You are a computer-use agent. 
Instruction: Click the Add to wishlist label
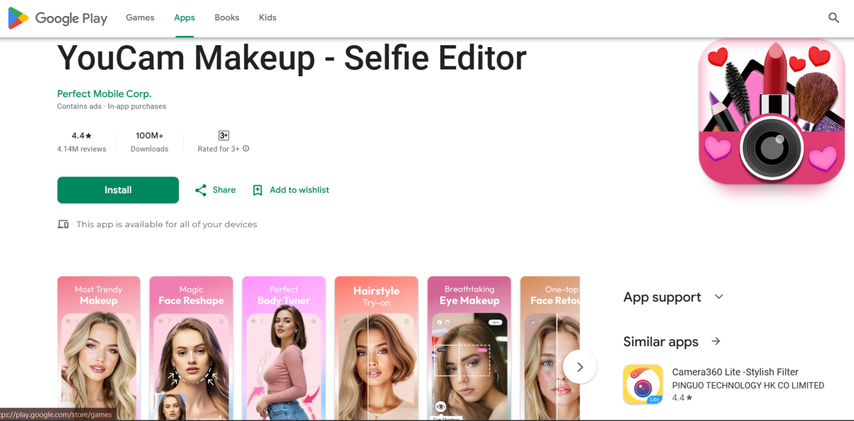(300, 190)
